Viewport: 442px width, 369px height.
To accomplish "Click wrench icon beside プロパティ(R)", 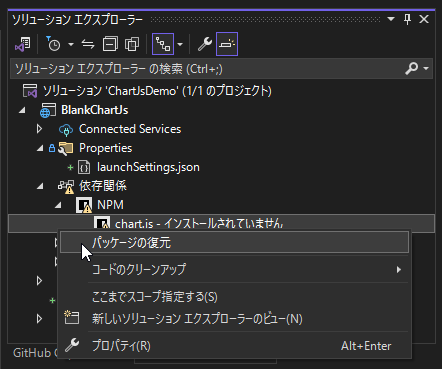I will click(x=72, y=345).
